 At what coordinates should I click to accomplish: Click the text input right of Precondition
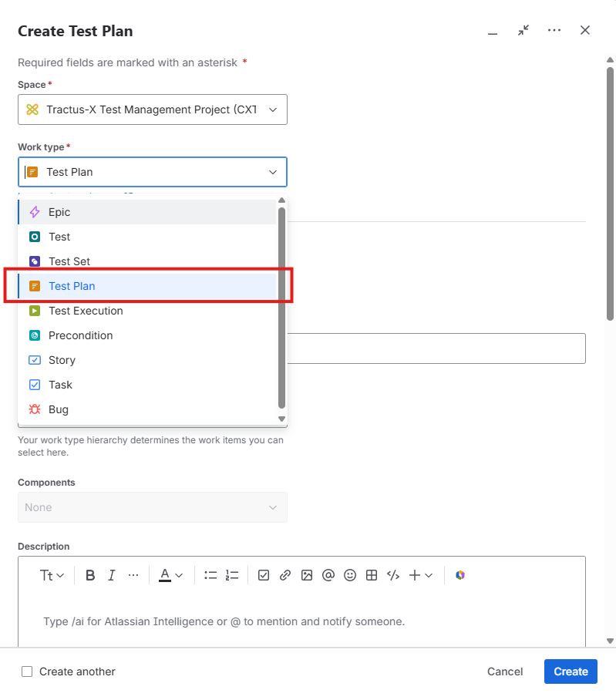(x=436, y=348)
